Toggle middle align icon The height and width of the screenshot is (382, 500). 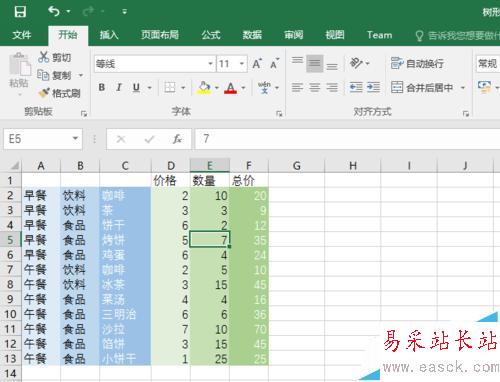pyautogui.click(x=315, y=63)
